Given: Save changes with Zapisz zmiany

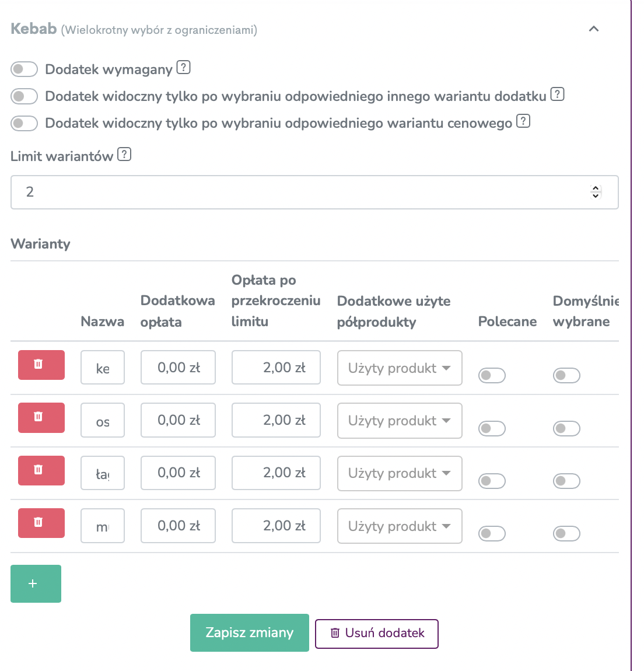Looking at the screenshot, I should 250,633.
